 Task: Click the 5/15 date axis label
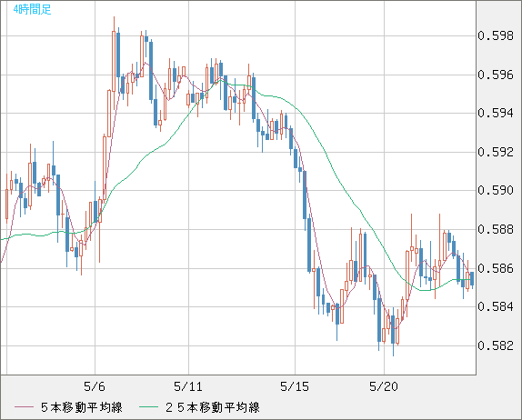[x=295, y=386]
